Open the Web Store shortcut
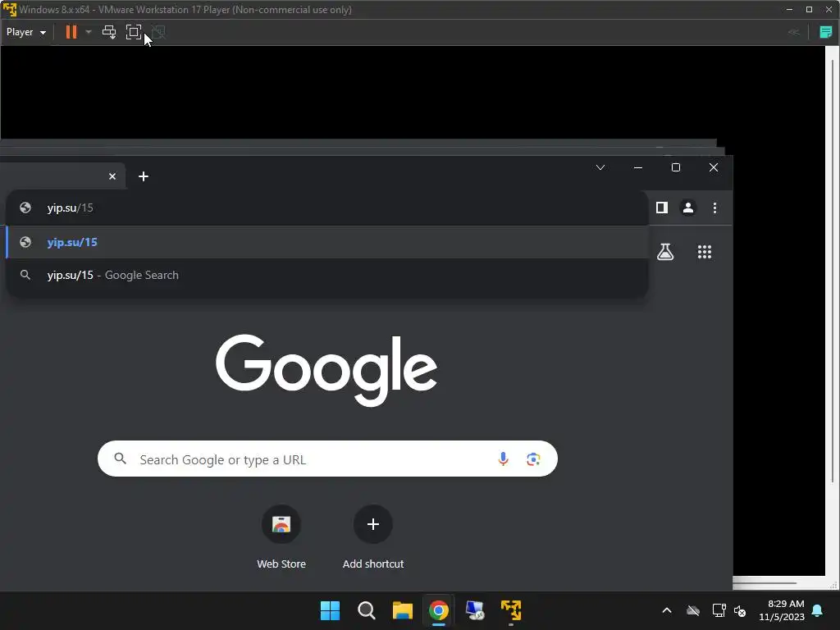The width and height of the screenshot is (840, 630). click(x=281, y=537)
